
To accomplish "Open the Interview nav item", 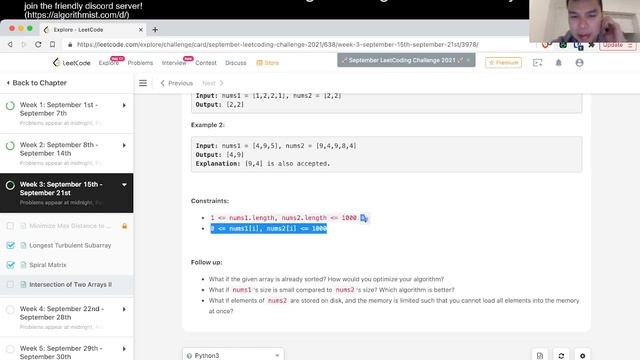I will (x=174, y=63).
